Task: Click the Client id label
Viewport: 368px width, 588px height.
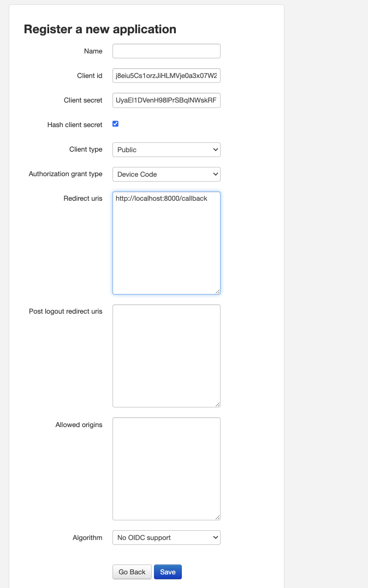Action: [x=90, y=75]
